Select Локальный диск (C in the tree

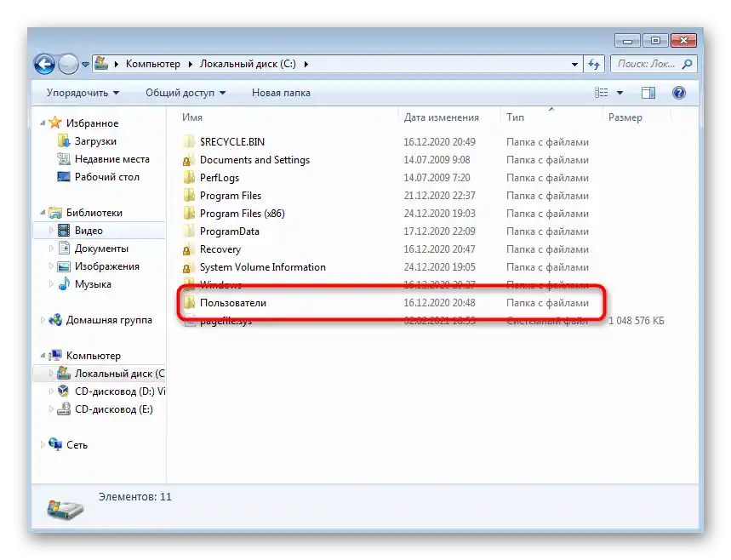coord(120,374)
